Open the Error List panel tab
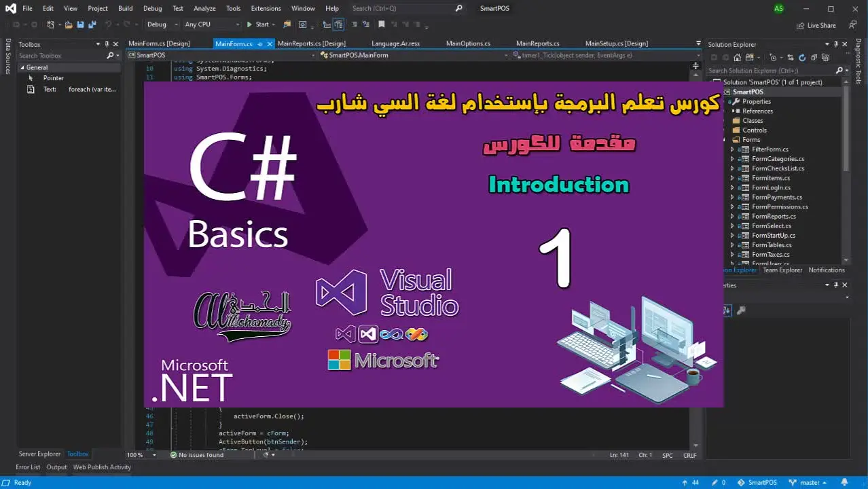 (x=28, y=467)
